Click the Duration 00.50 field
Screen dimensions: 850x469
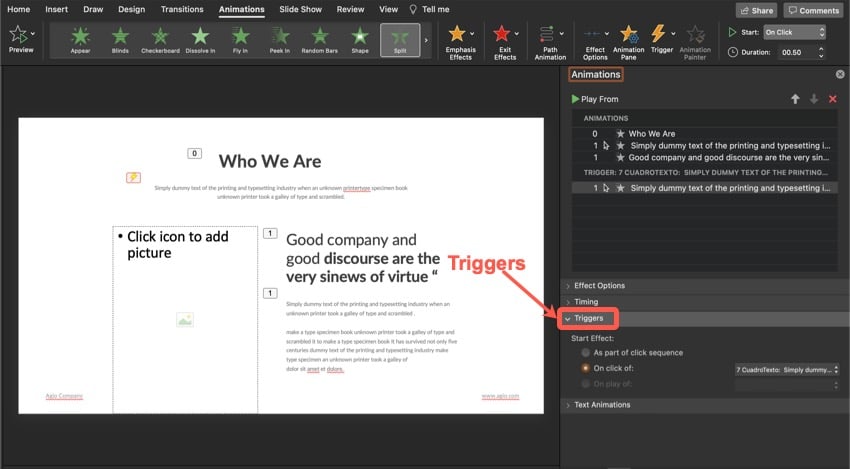797,52
